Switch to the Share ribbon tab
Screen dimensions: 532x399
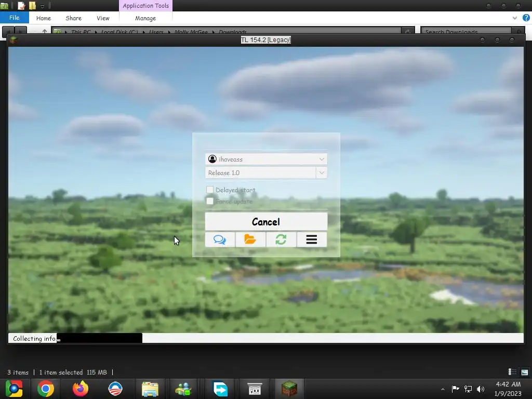[74, 18]
